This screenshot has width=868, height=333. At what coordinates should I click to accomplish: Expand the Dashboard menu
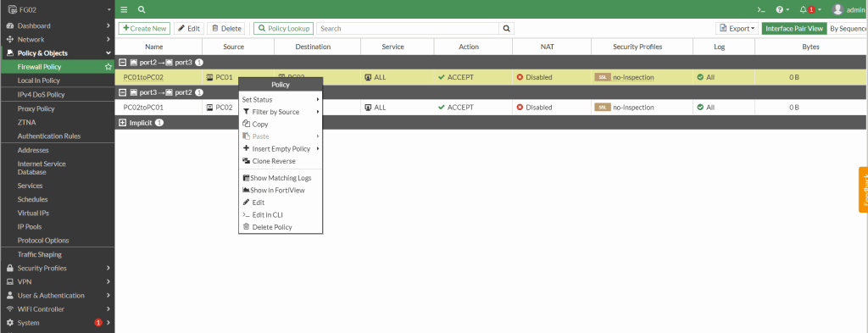point(57,25)
